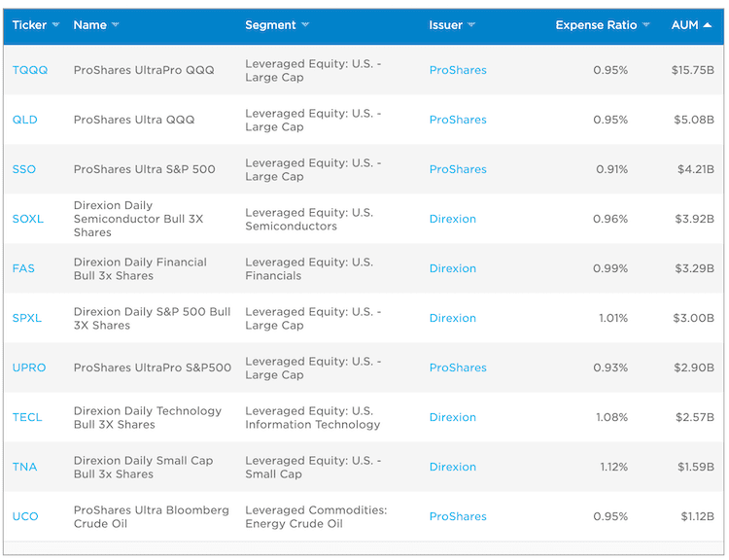Select Direxion Daily Technology Bull 3X Shares

click(148, 418)
